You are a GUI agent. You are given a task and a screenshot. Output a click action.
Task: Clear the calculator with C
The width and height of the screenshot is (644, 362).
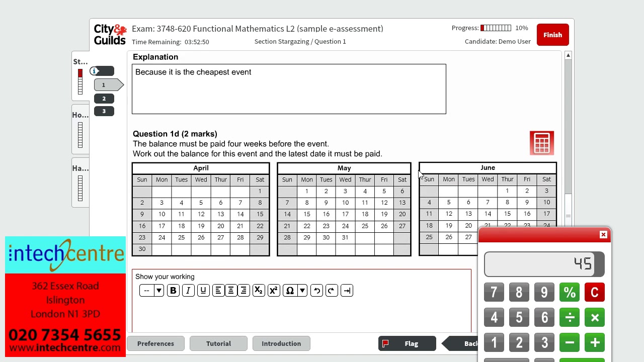tap(594, 293)
